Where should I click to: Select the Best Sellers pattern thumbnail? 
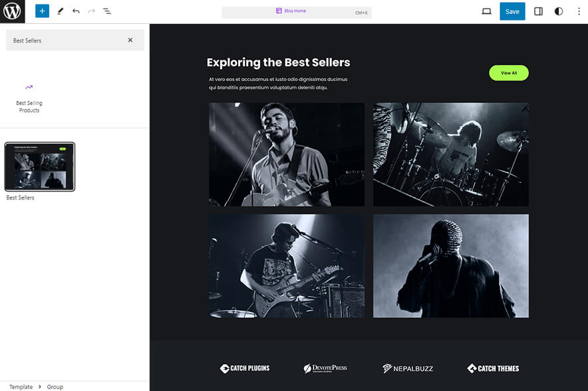tap(39, 166)
